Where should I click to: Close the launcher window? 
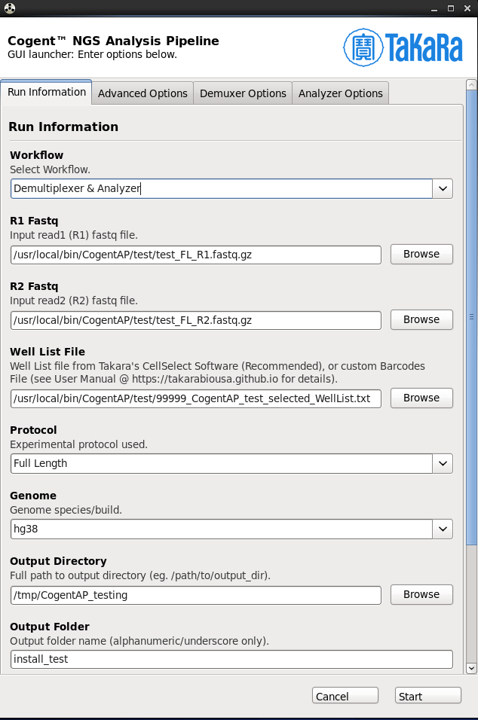[467, 8]
